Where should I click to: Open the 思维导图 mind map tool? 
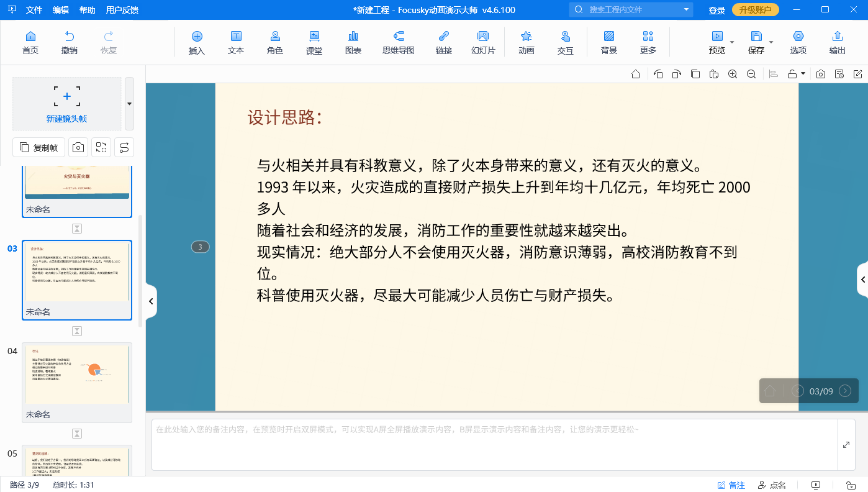coord(399,42)
